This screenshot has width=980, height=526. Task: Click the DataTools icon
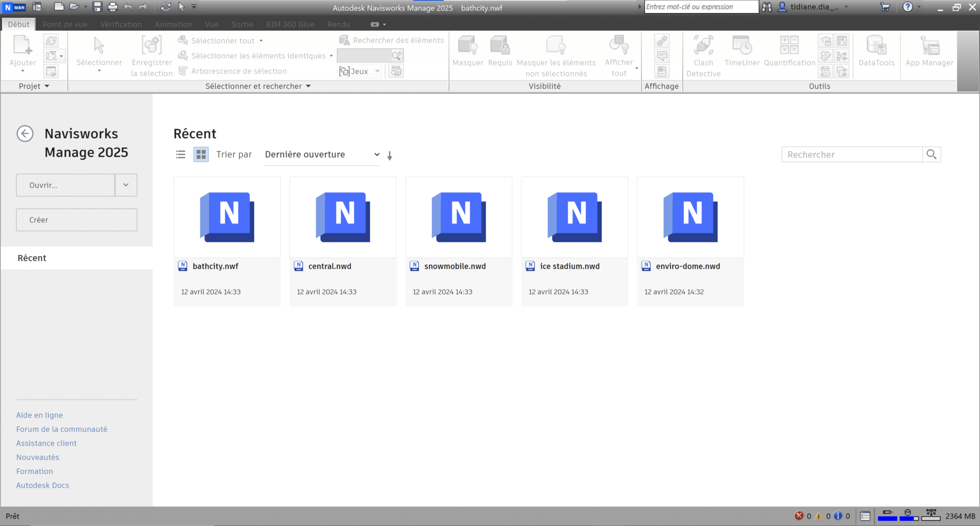coord(876,51)
